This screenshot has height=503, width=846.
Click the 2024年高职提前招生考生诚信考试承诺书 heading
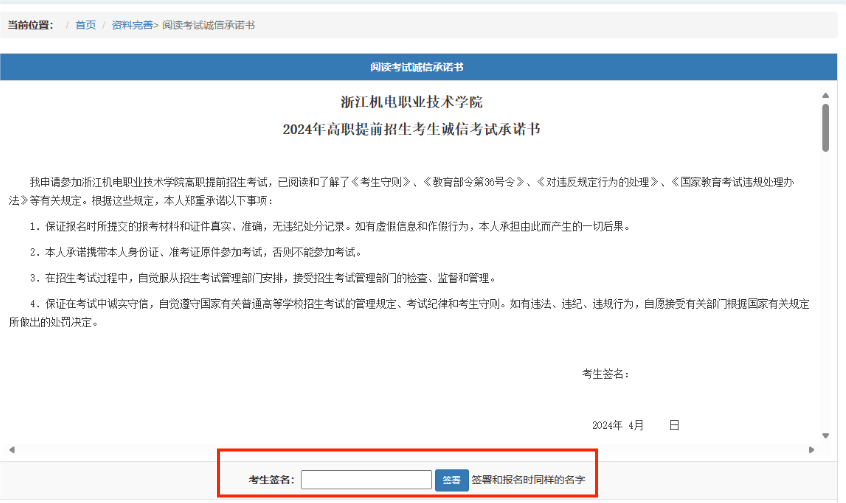(x=411, y=129)
